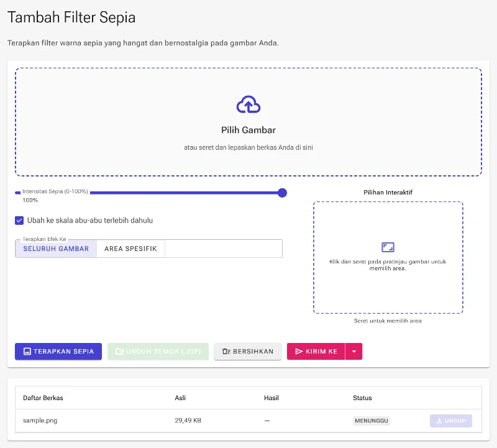497x448 pixels.
Task: Download sample.png with the Unduh button
Action: (x=451, y=421)
